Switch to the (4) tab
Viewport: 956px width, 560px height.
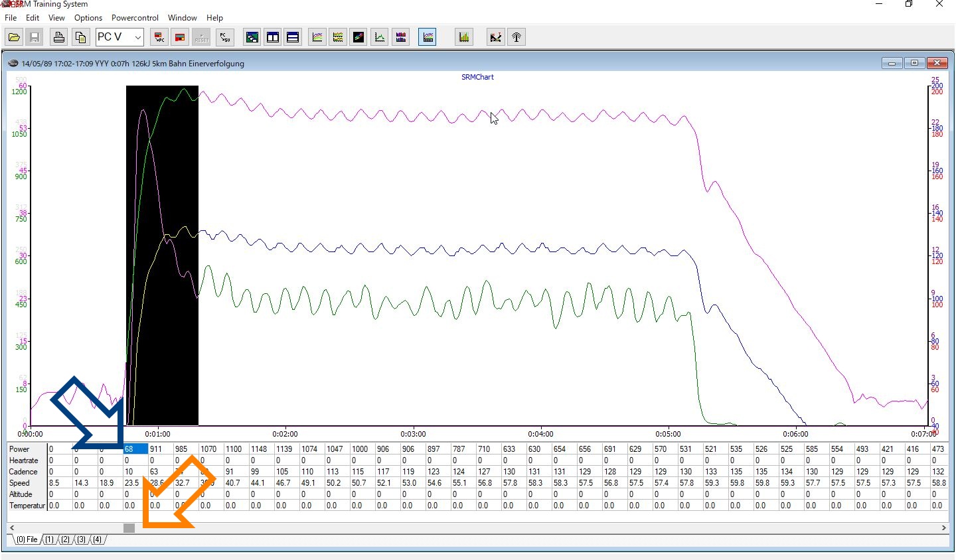pyautogui.click(x=97, y=539)
